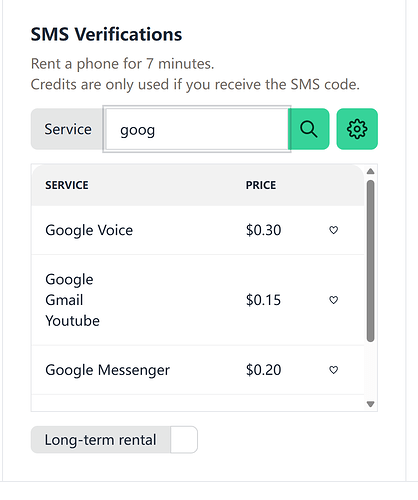418x500 pixels.
Task: Click the service list scrollbar thumb
Action: click(370, 261)
